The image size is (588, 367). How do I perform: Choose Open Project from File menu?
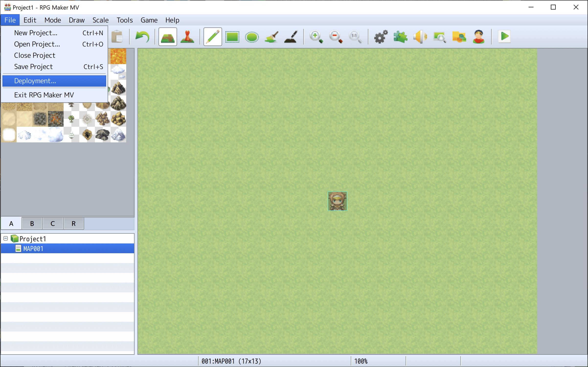pyautogui.click(x=54, y=44)
